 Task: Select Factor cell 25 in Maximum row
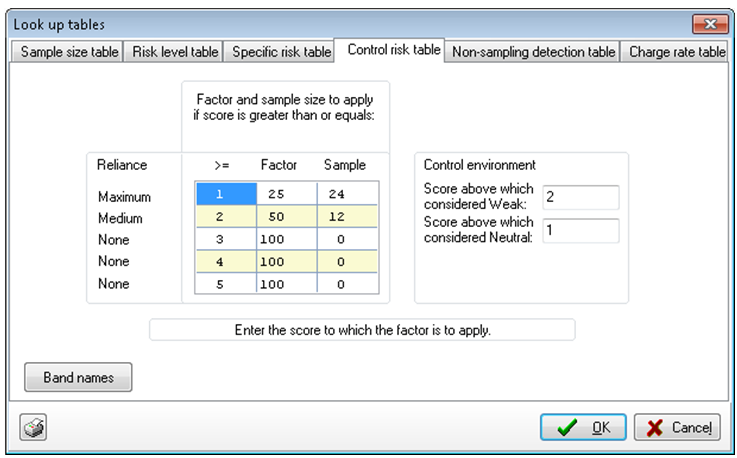click(x=287, y=194)
